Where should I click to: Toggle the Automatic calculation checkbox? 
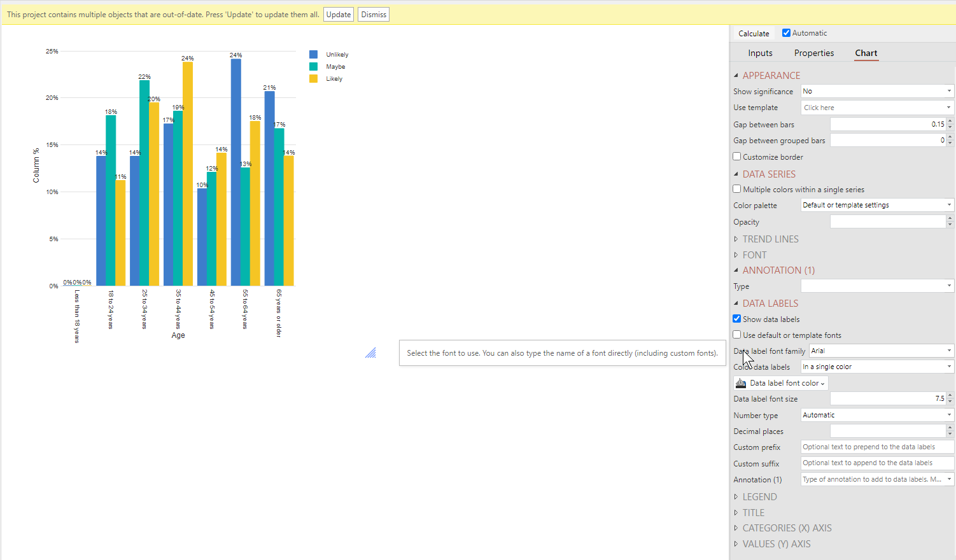(x=786, y=33)
